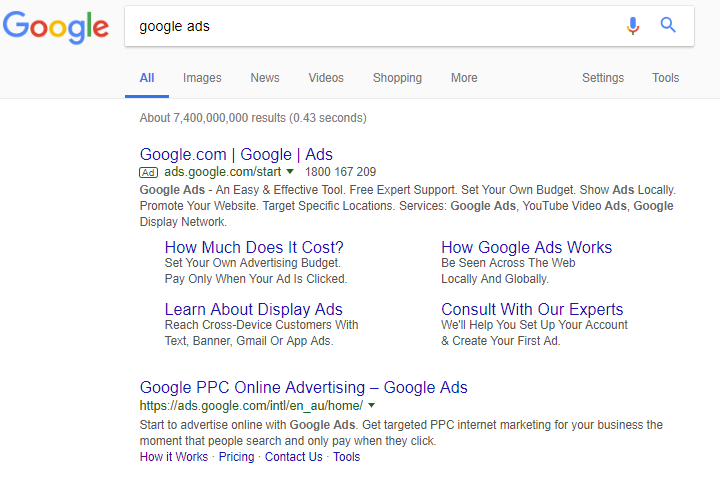
Task: Click the search box containing google ads
Action: (x=370, y=26)
